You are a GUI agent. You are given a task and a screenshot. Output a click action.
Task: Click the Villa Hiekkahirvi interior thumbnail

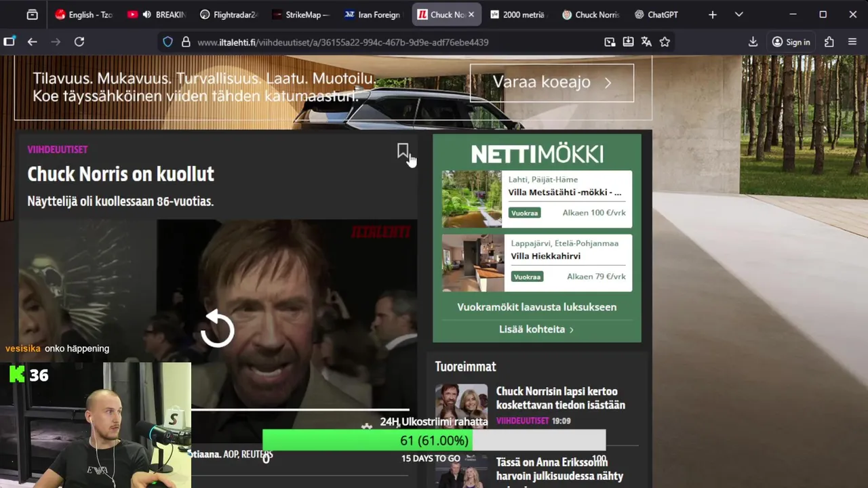pos(472,262)
